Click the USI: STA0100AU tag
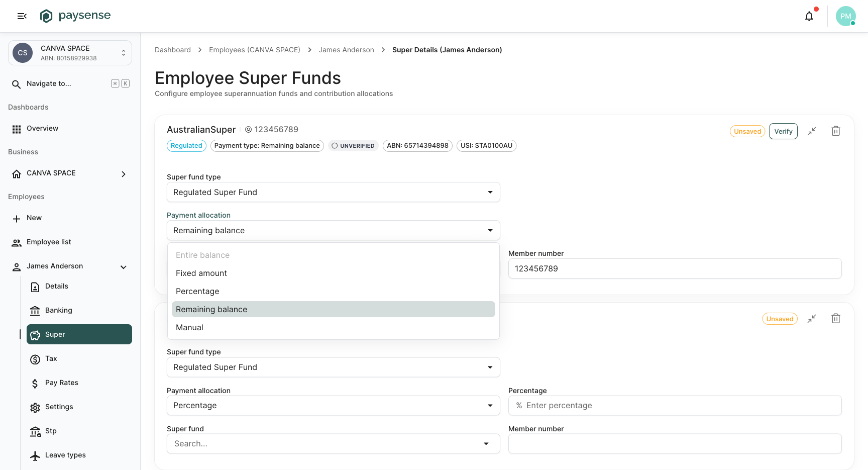The width and height of the screenshot is (868, 470). coord(486,146)
